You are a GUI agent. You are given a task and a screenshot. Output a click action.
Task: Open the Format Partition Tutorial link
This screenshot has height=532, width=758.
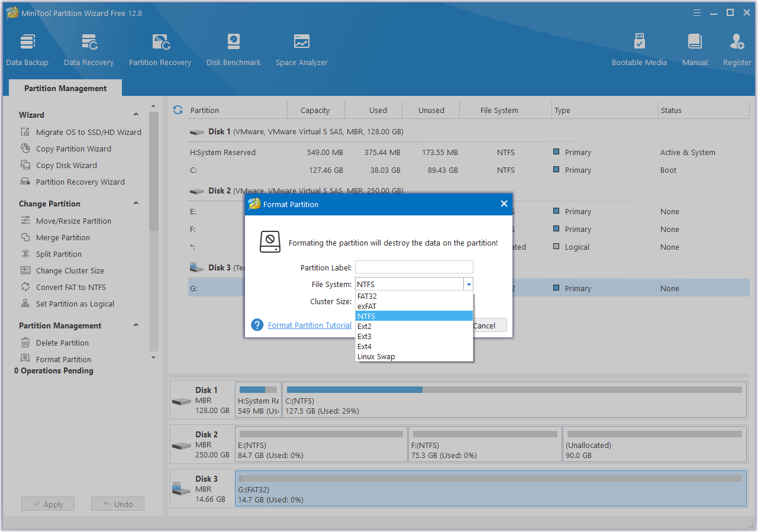[x=309, y=325]
